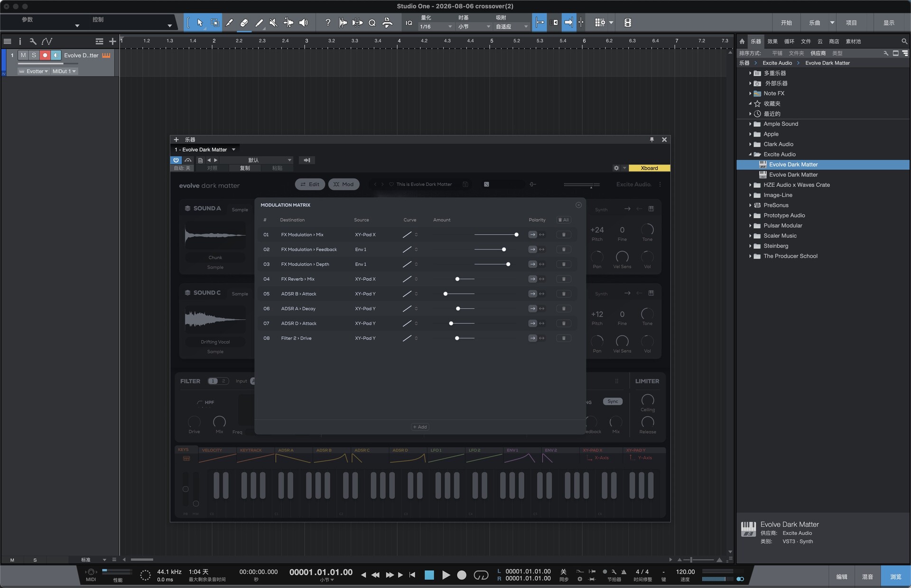
Task: Switch to the 文件 browser tab
Action: [806, 41]
